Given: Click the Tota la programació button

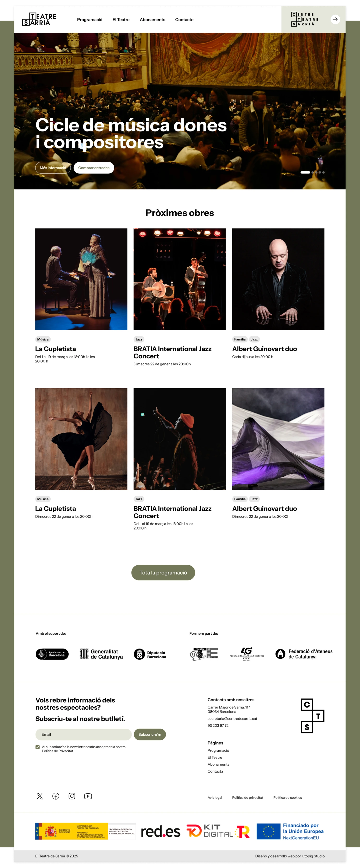Looking at the screenshot, I should click(x=163, y=572).
